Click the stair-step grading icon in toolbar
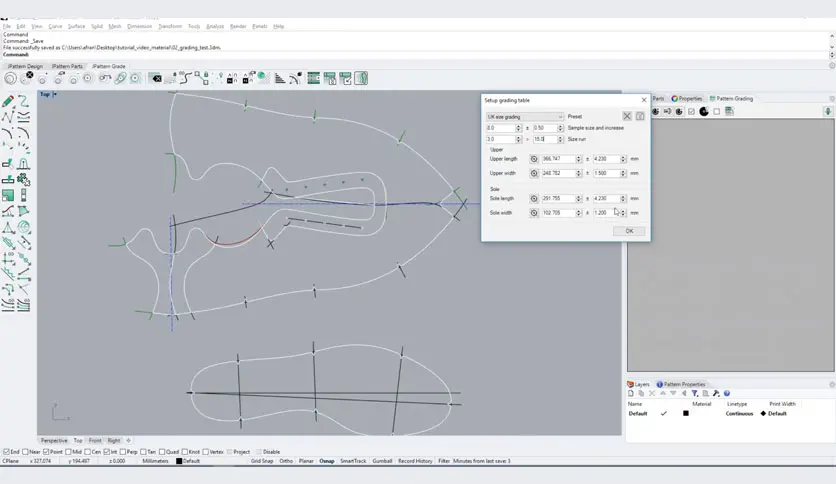Viewport: 836px width, 484px height. [x=279, y=78]
